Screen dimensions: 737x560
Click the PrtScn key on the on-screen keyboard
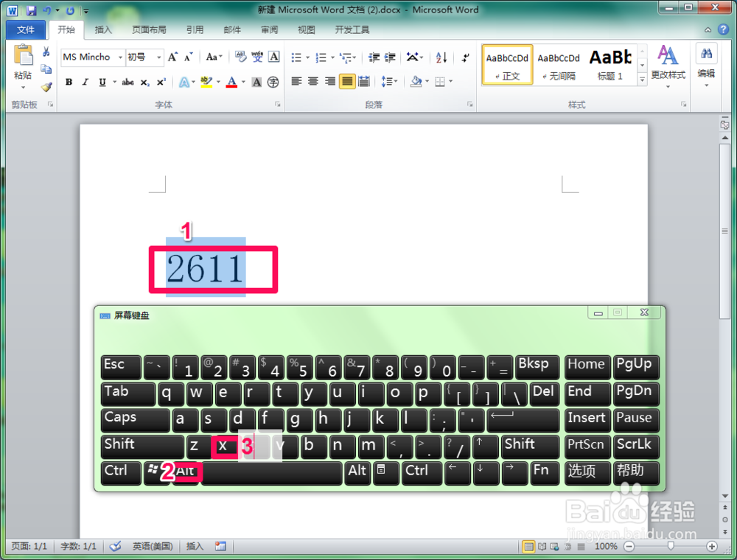click(x=588, y=447)
